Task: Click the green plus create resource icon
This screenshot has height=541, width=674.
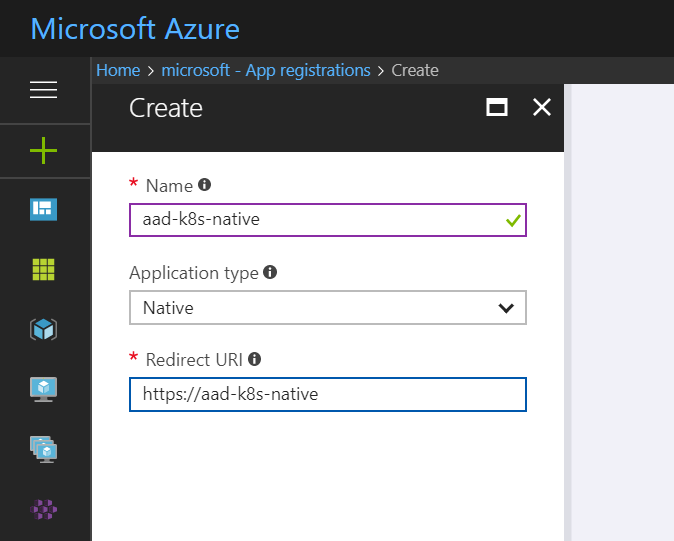Action: click(x=43, y=151)
